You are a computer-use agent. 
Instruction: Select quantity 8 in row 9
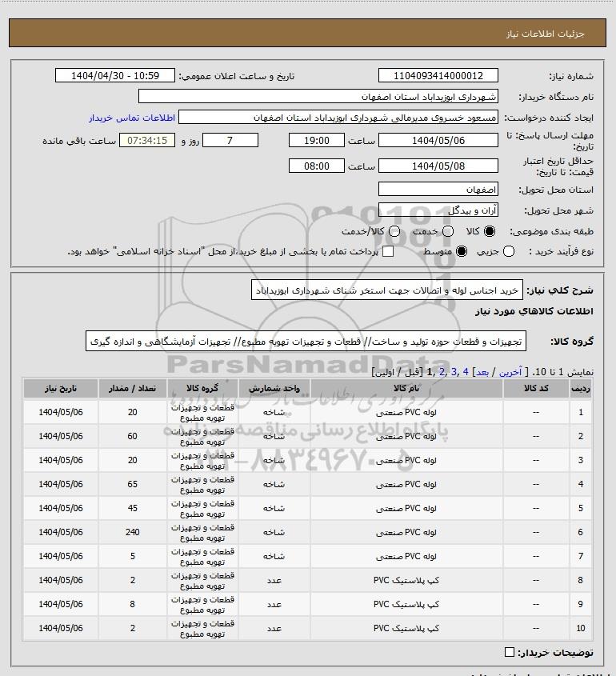coord(132,604)
